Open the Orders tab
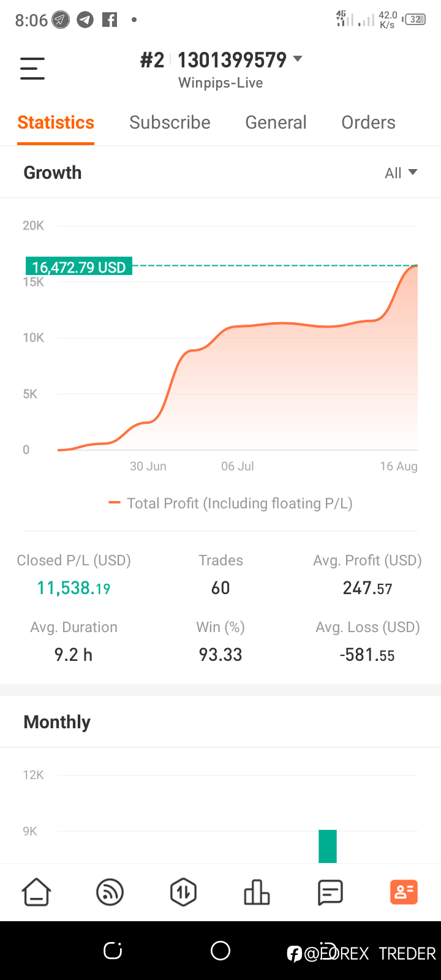 (368, 123)
